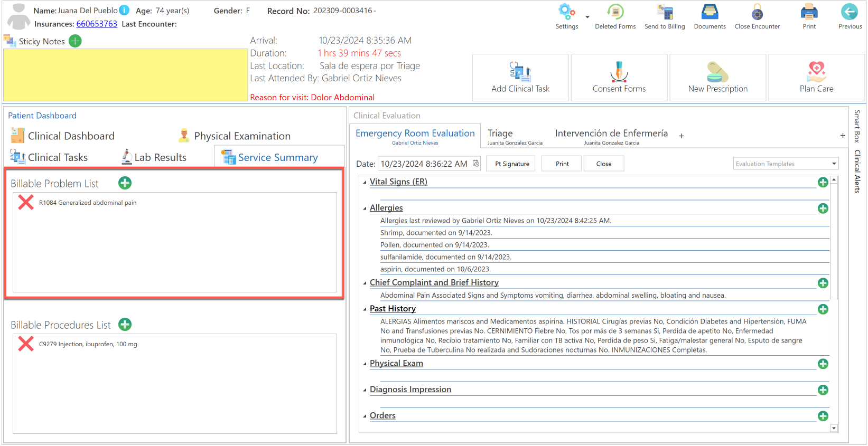Open Orders section link
Screen dimensions: 868x446
click(x=382, y=415)
